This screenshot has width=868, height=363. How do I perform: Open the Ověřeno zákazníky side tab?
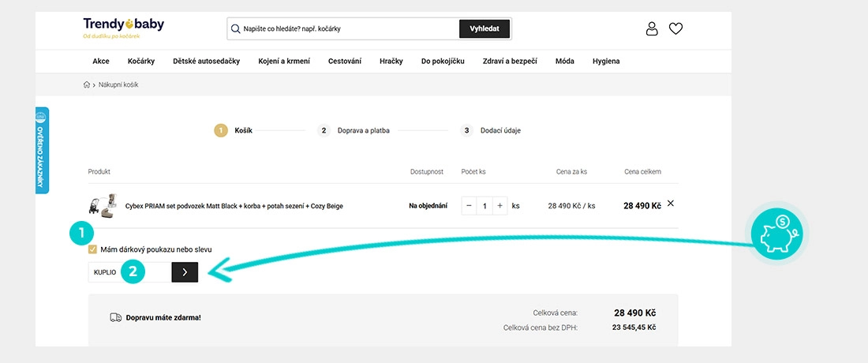click(x=42, y=151)
